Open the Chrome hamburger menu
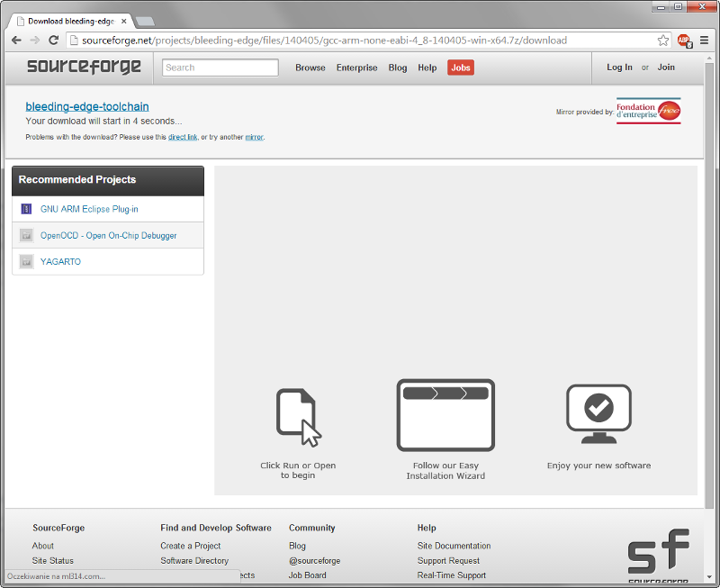The height and width of the screenshot is (588, 720). 704,41
